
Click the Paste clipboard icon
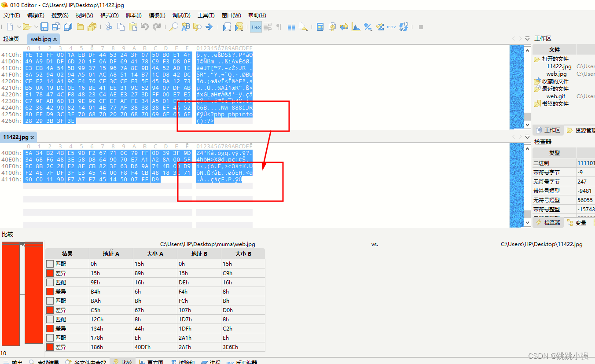[x=132, y=27]
